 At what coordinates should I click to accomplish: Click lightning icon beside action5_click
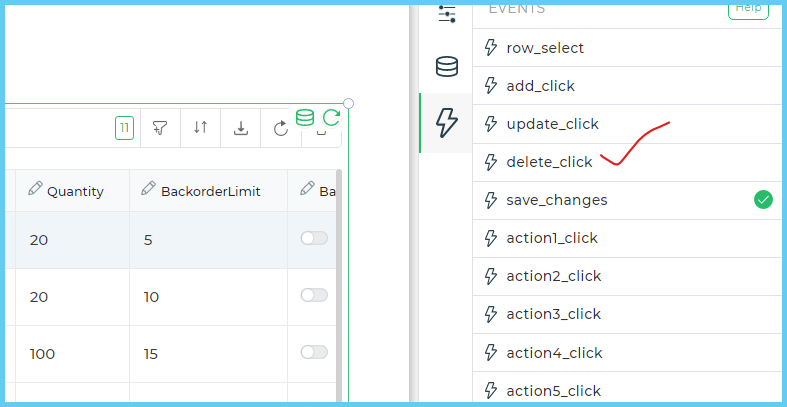(490, 390)
